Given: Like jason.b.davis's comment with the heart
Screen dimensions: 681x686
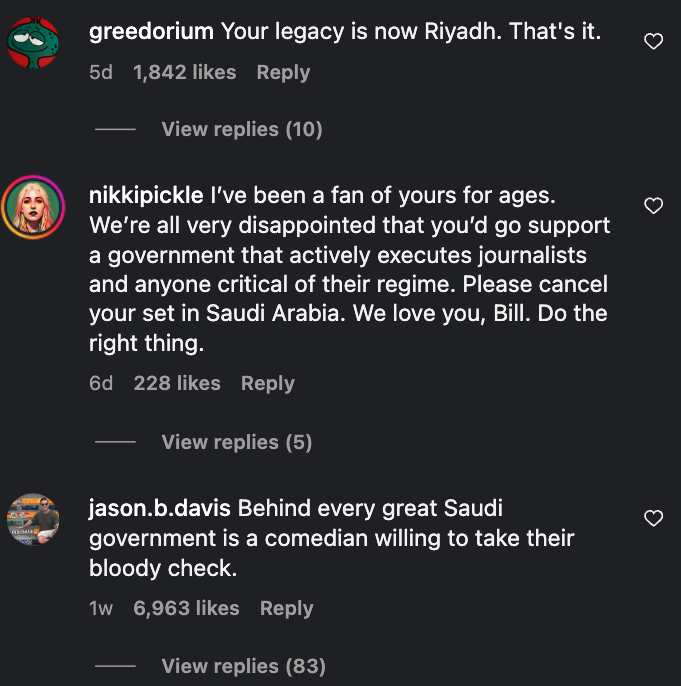Looking at the screenshot, I should pos(653,518).
